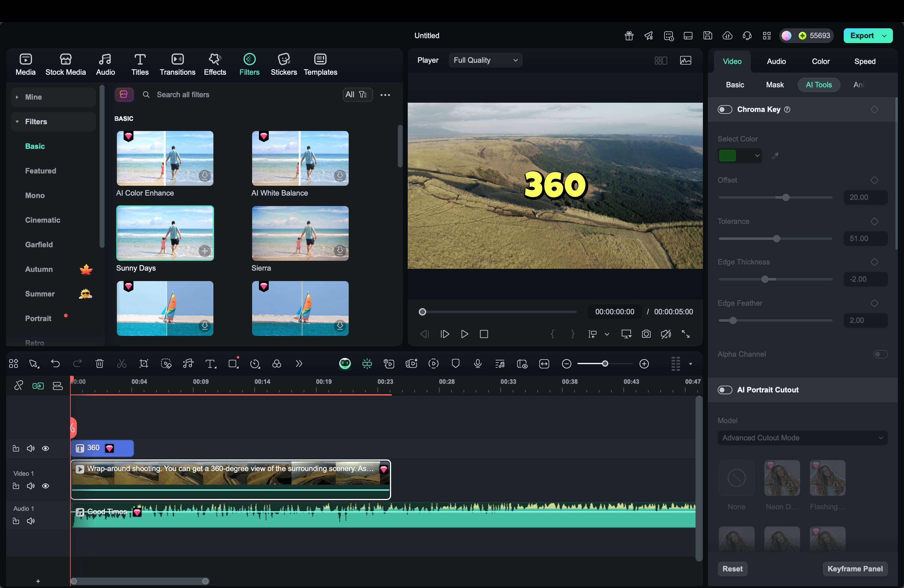Click the Reset button
This screenshot has height=588, width=904.
(732, 569)
